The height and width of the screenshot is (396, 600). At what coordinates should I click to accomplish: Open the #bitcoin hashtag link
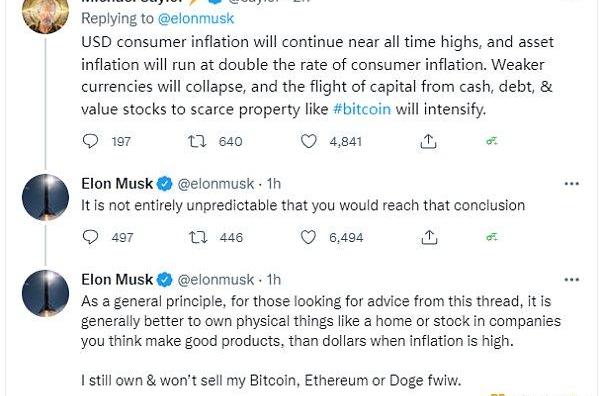coord(362,109)
